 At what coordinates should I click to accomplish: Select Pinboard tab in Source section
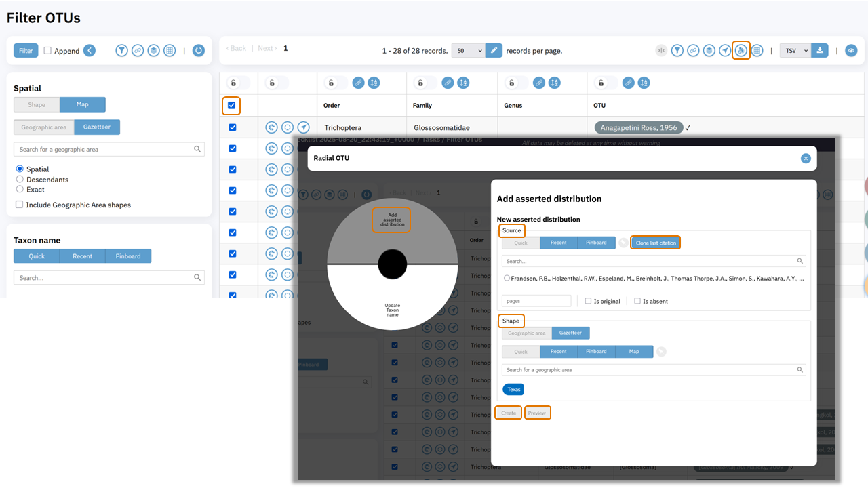click(x=596, y=243)
